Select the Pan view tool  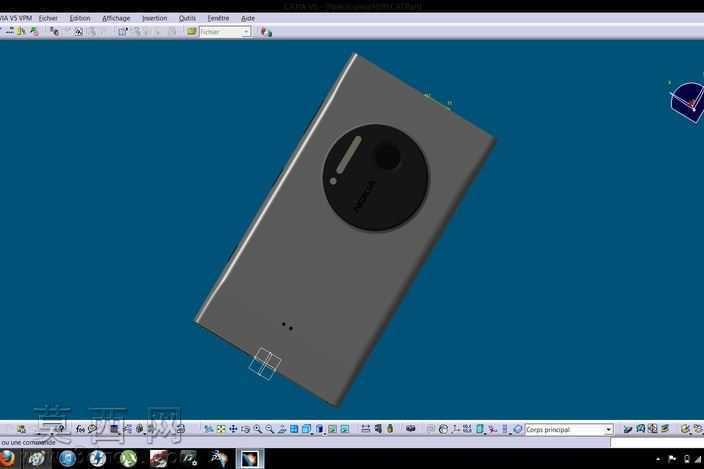pyautogui.click(x=233, y=430)
